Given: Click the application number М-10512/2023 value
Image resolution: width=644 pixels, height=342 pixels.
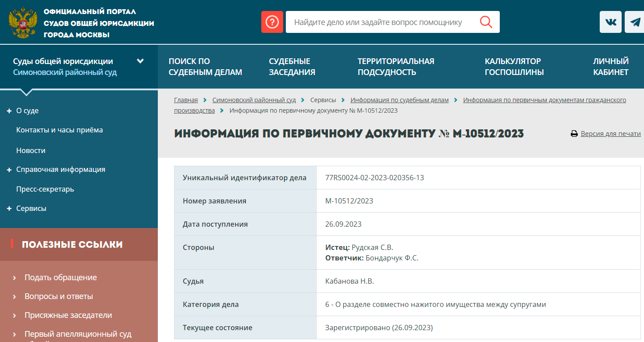Looking at the screenshot, I should [x=349, y=201].
